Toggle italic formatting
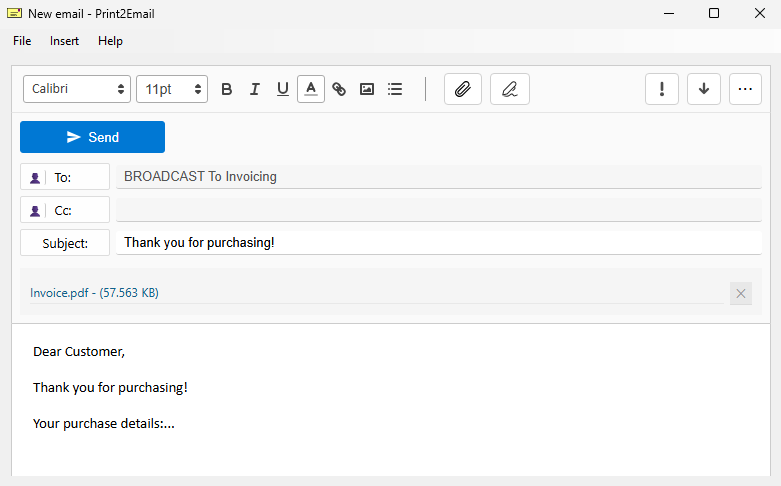 click(255, 89)
